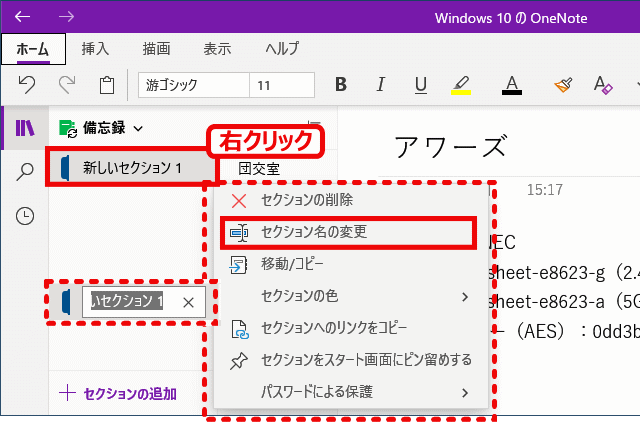Toggle italic formatting
Image resolution: width=640 pixels, height=422 pixels.
point(380,84)
